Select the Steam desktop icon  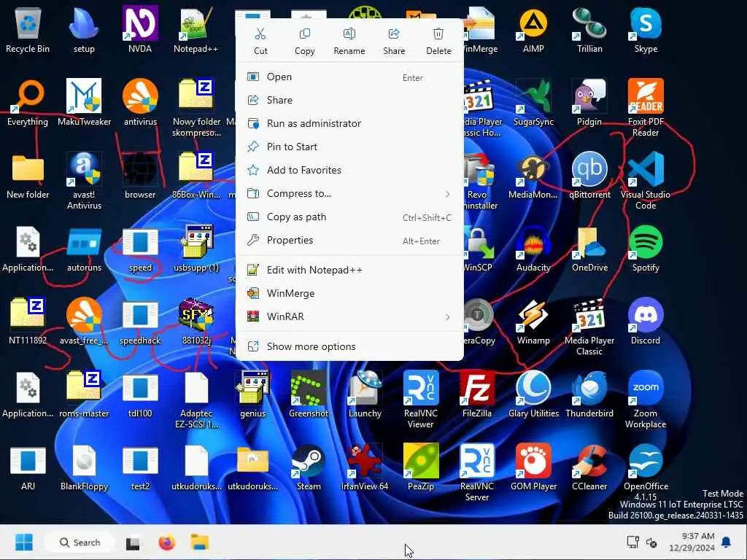[x=309, y=467]
